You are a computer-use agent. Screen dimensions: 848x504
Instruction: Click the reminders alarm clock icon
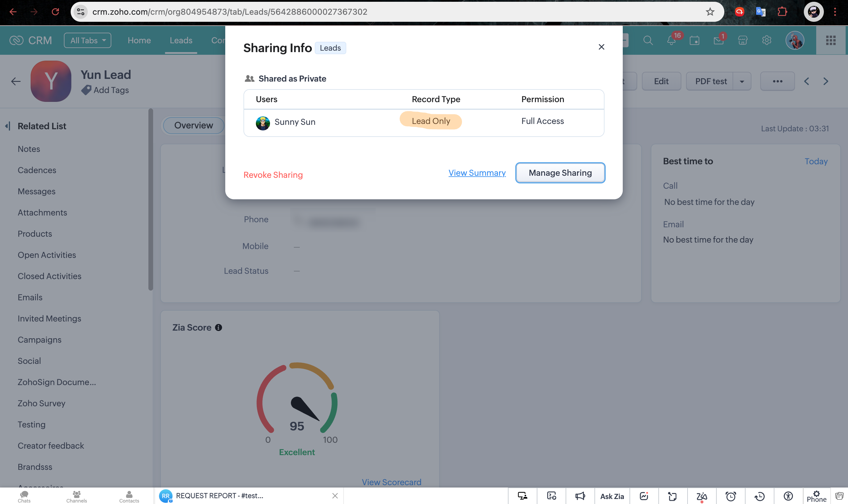[x=731, y=496]
